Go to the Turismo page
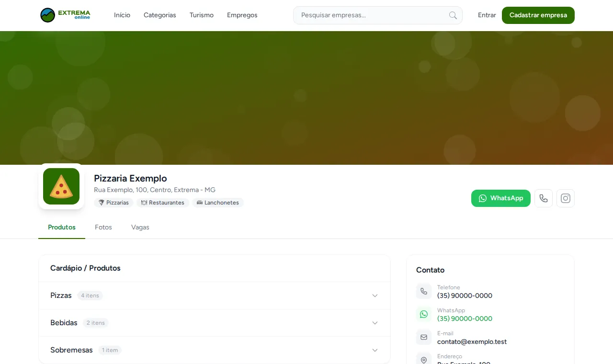The image size is (613, 364). (202, 15)
